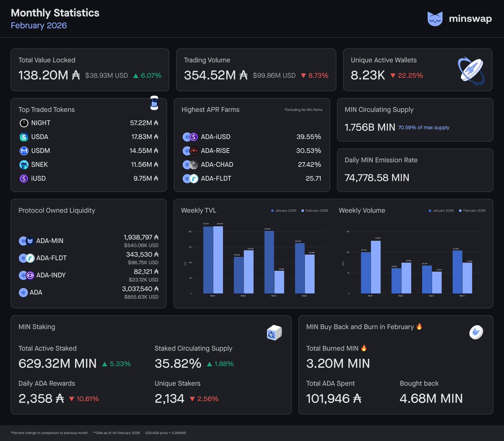Click the globe icon in Buy Back panel
This screenshot has height=441, width=504.
476,332
